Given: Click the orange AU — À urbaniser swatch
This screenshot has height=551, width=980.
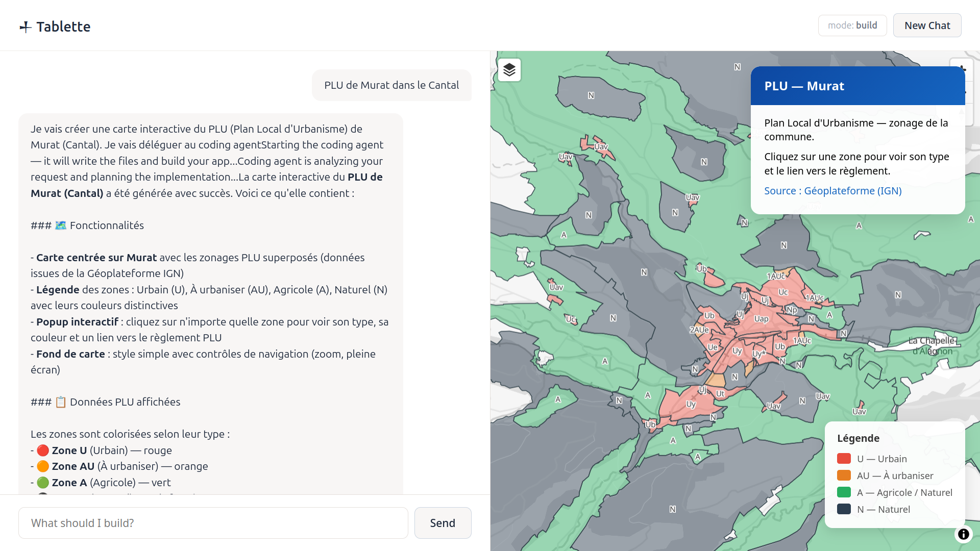Looking at the screenshot, I should [x=844, y=475].
